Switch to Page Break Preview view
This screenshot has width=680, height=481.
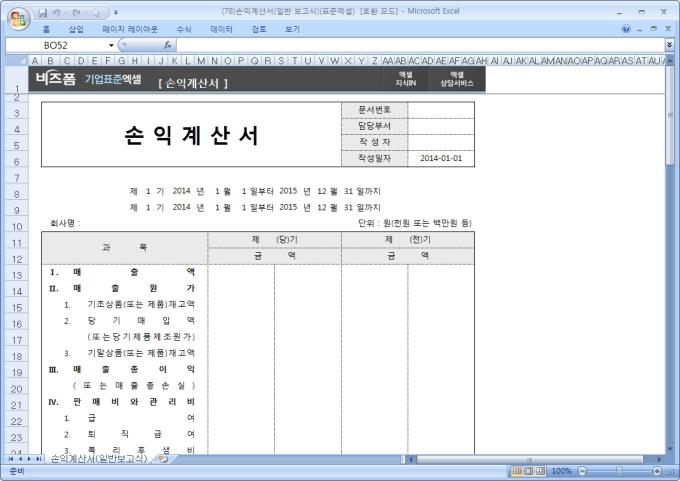point(540,471)
